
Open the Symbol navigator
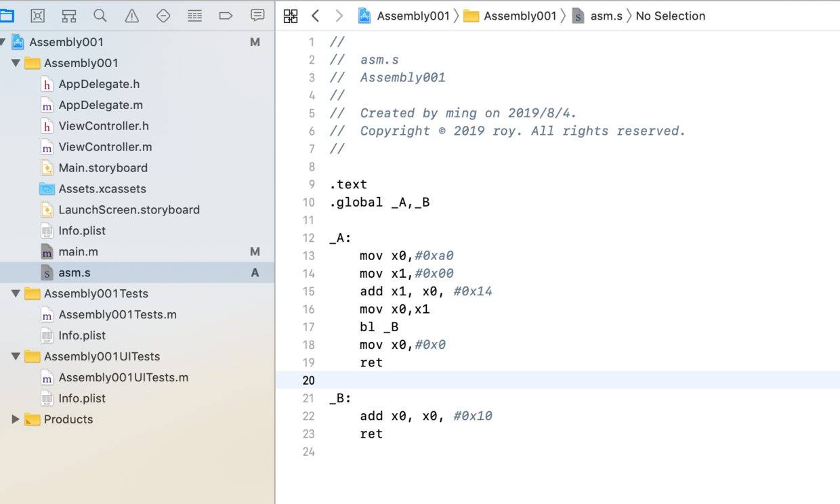tap(69, 16)
